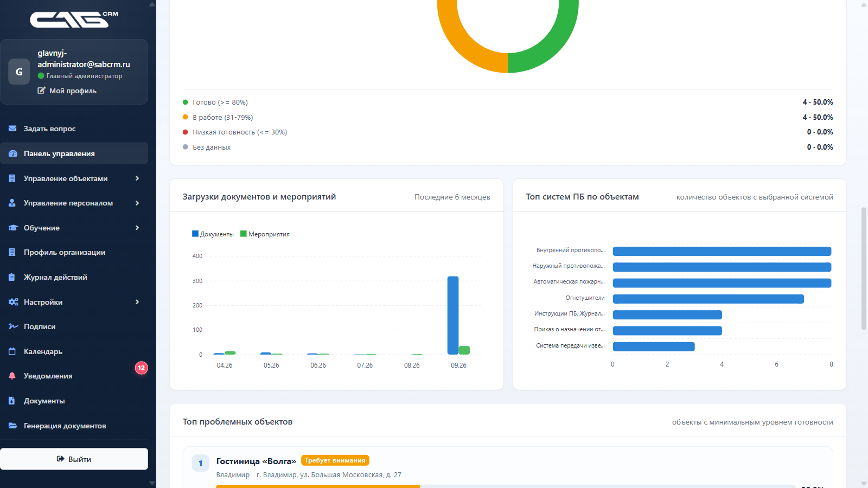
Task: Click the tall blue 09.26 documents bar
Action: [x=453, y=316]
